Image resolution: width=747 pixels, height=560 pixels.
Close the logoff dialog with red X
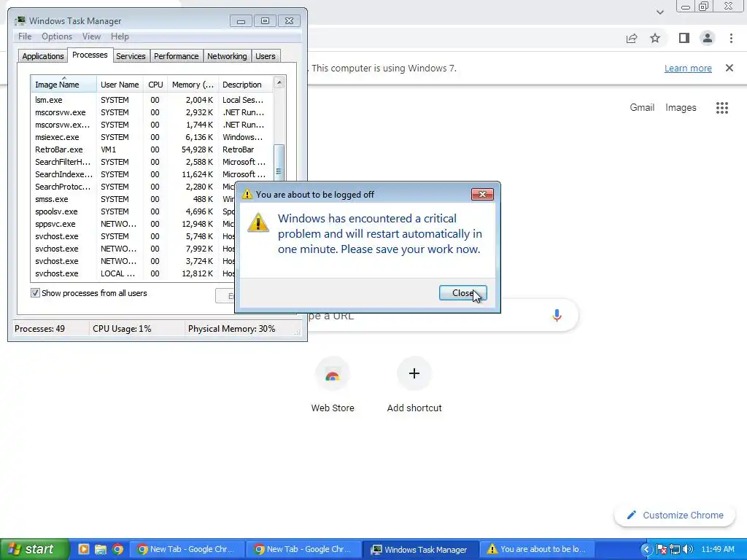point(482,194)
